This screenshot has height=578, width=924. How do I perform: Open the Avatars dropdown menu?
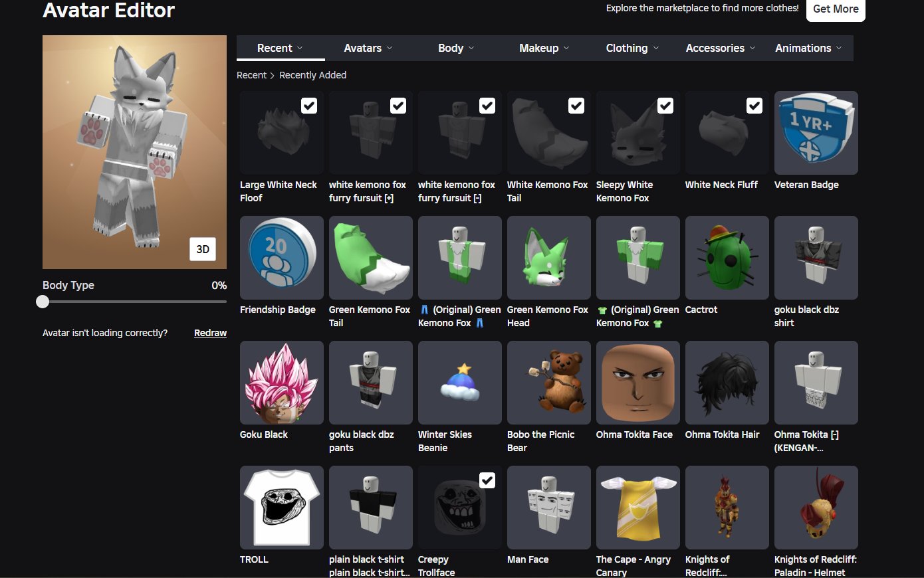(368, 48)
